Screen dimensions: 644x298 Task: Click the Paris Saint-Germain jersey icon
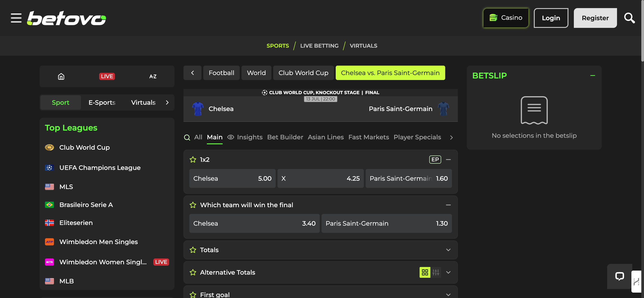click(443, 109)
